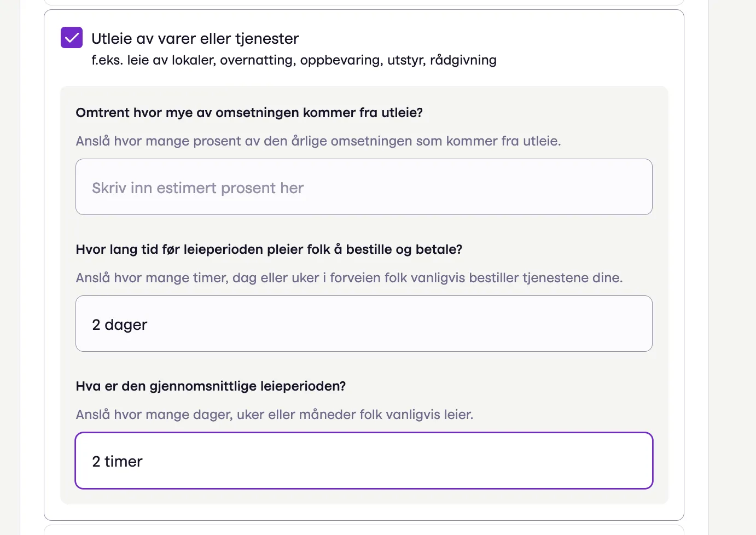Screen dimensions: 756x535
Task: Click the "2 dager" text value
Action: click(x=120, y=325)
